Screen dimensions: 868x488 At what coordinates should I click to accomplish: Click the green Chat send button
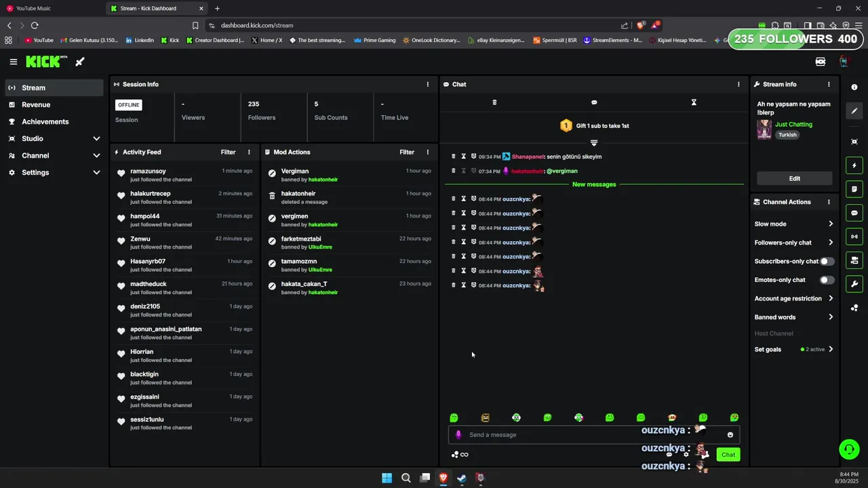click(x=728, y=455)
